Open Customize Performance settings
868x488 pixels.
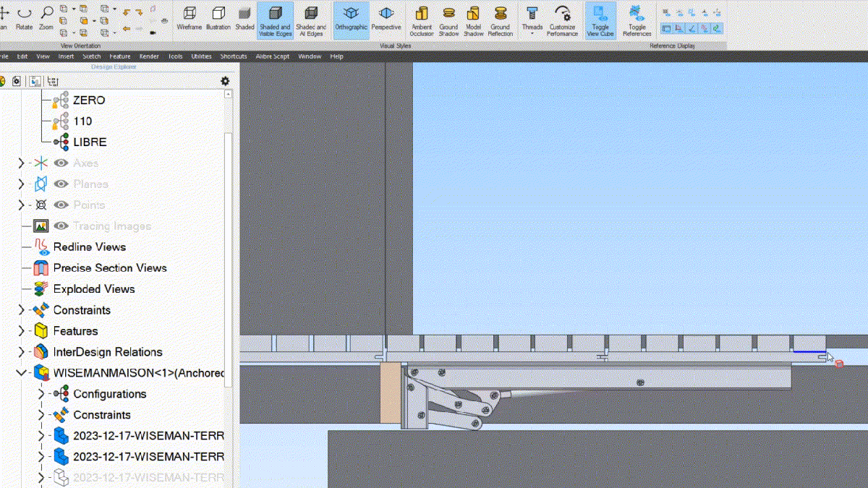[562, 20]
